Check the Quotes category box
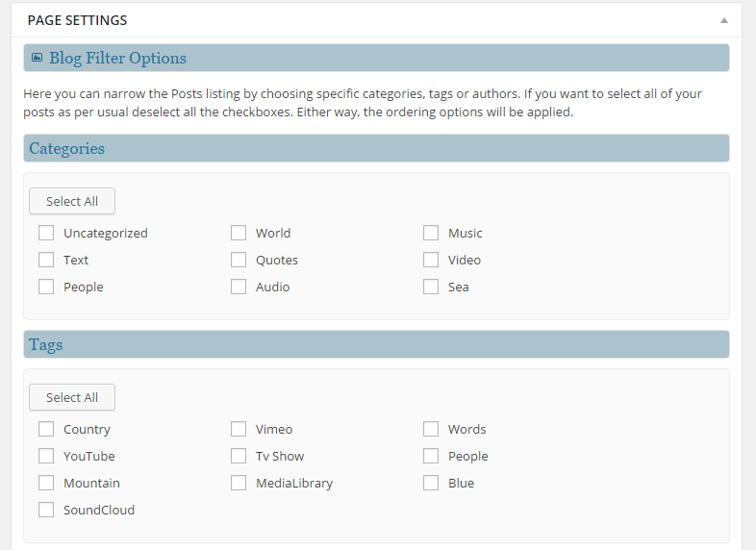The height and width of the screenshot is (550, 756). (x=239, y=260)
